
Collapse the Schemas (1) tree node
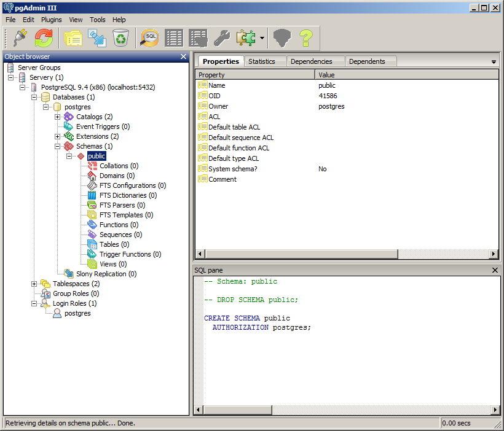(x=58, y=146)
